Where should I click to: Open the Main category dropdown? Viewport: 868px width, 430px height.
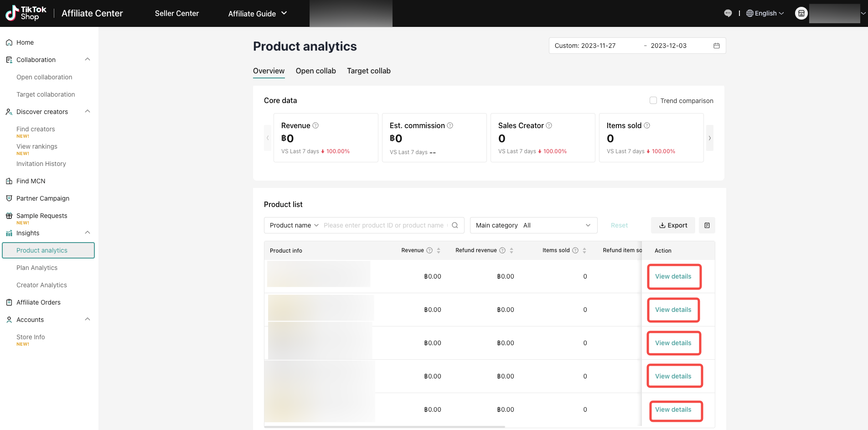(533, 225)
